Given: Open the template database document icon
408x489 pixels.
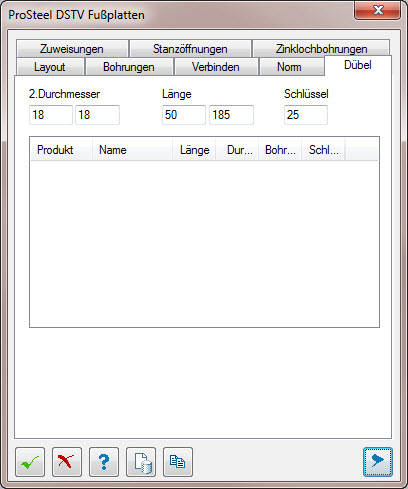Looking at the screenshot, I should (141, 462).
